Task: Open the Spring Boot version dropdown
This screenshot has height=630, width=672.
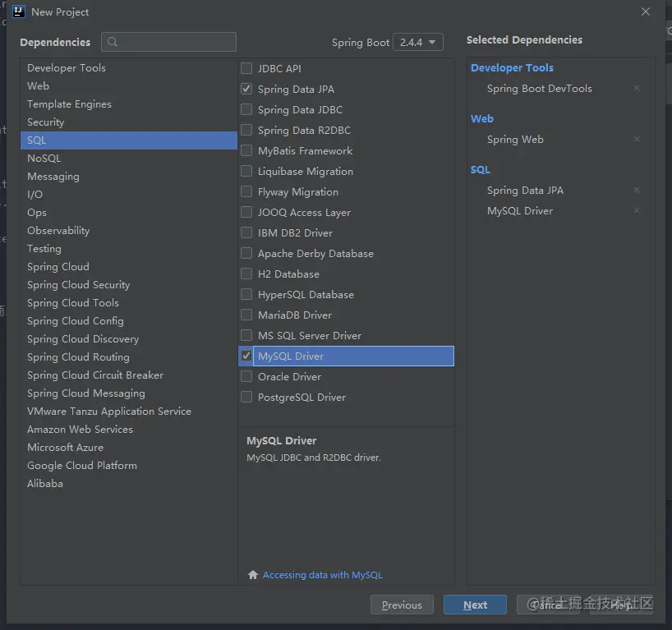Action: [418, 42]
